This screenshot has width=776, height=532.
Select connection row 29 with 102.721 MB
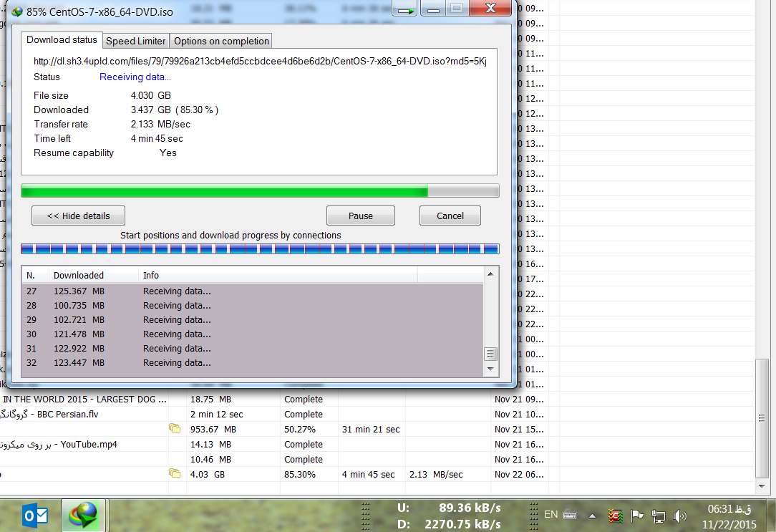click(253, 319)
